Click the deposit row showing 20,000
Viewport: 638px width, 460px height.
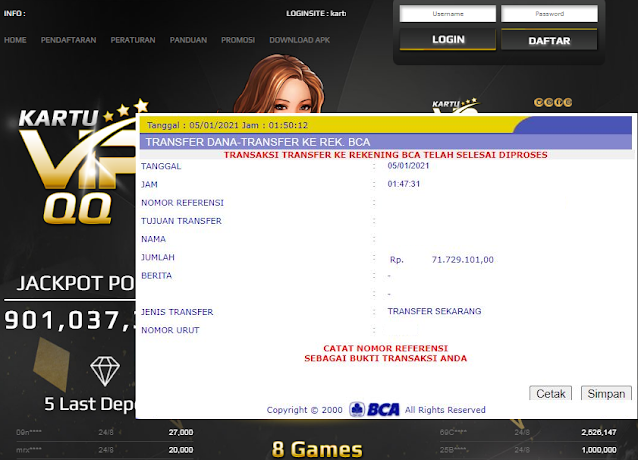click(105, 450)
